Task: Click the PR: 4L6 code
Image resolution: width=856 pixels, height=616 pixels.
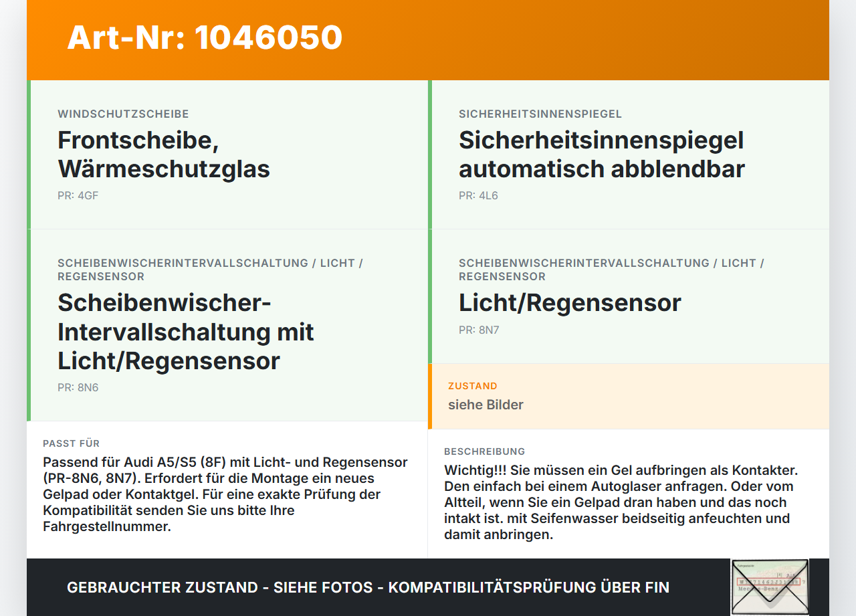Action: click(x=478, y=195)
